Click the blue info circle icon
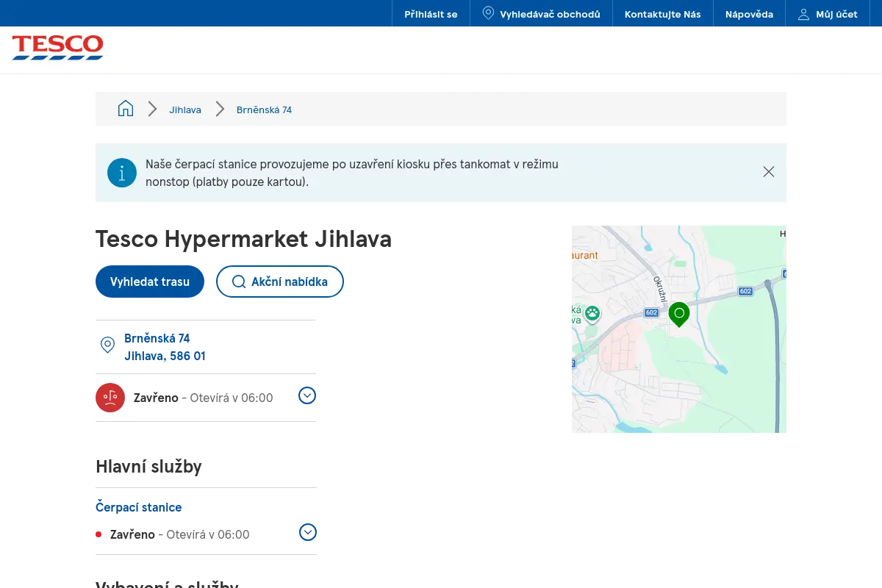Image resolution: width=882 pixels, height=588 pixels. (x=122, y=173)
